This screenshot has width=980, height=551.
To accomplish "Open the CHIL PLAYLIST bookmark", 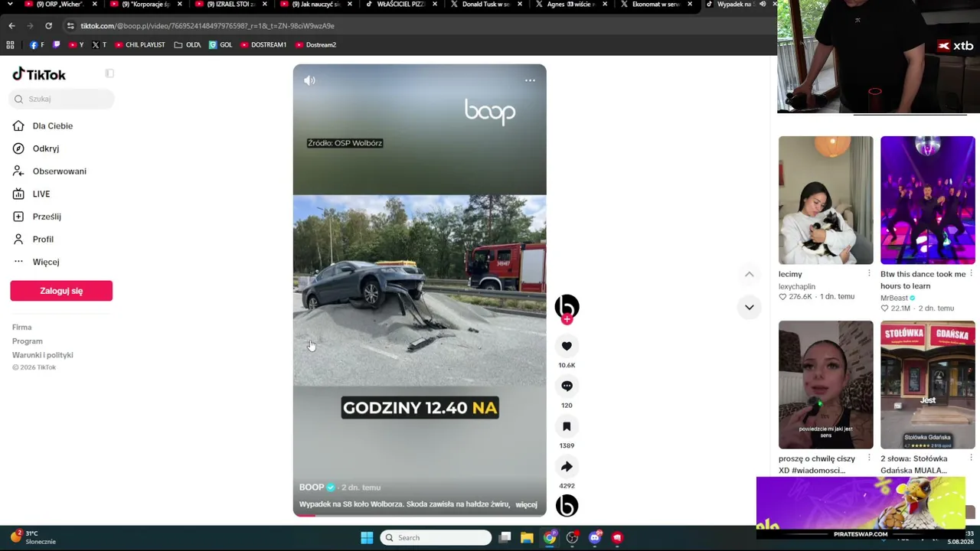I will [140, 45].
